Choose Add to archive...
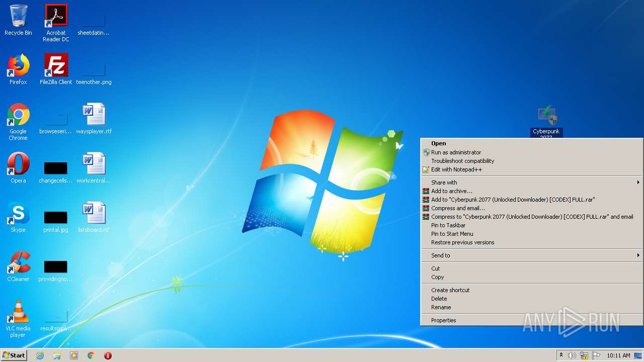 [532, 191]
